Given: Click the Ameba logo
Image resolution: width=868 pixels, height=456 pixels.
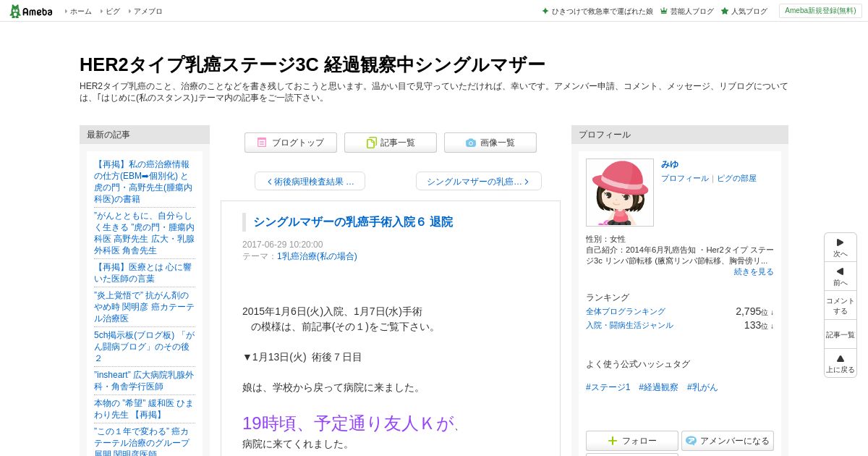Looking at the screenshot, I should pyautogui.click(x=30, y=11).
